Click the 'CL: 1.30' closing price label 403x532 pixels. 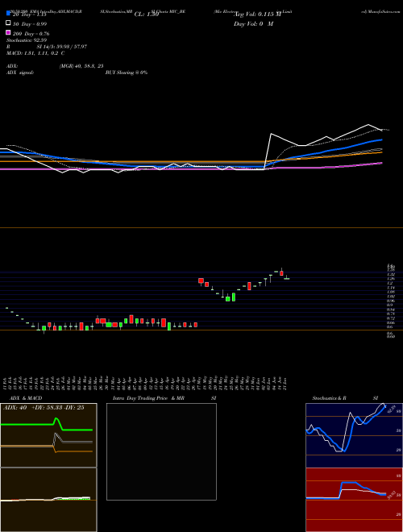click(147, 15)
